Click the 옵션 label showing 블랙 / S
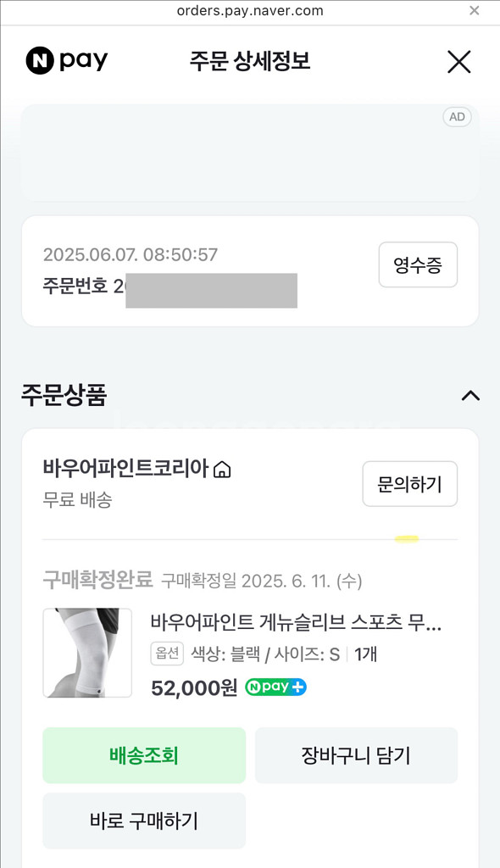Viewport: 500px width, 868px height. [x=167, y=655]
